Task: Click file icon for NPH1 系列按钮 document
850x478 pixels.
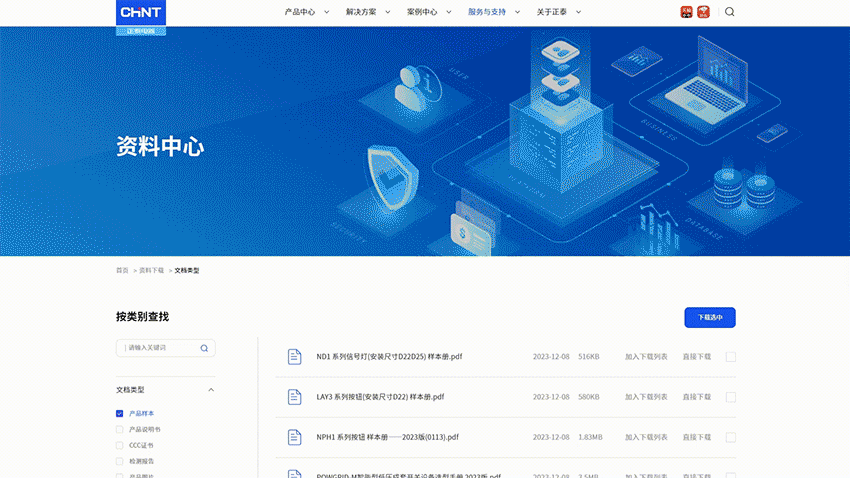Action: coord(294,437)
